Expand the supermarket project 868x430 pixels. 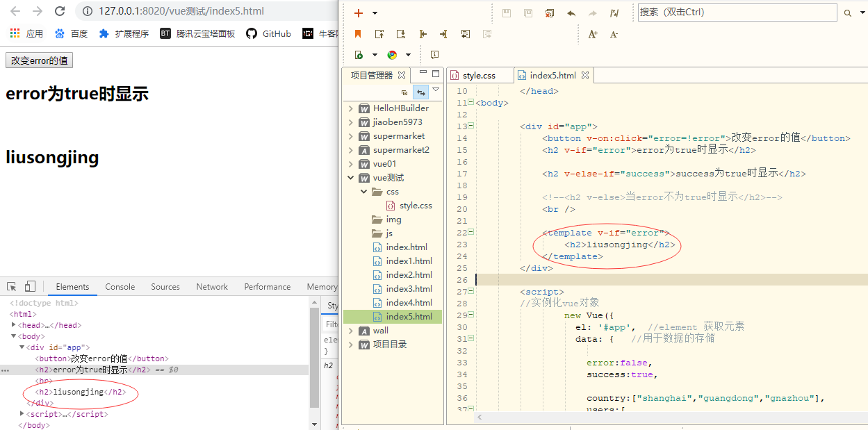point(351,136)
